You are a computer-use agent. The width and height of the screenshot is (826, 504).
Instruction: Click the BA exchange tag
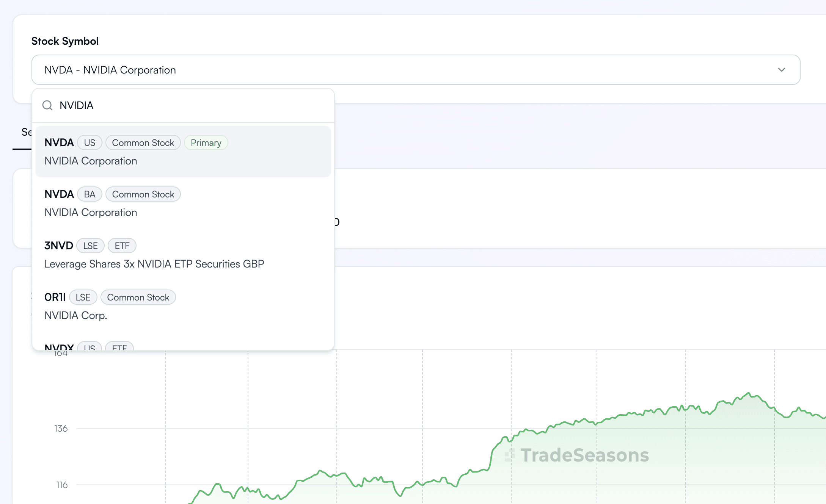point(90,194)
